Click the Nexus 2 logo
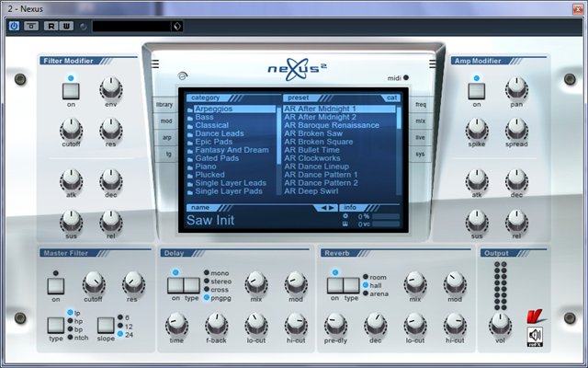This screenshot has width=588, height=368. click(297, 69)
